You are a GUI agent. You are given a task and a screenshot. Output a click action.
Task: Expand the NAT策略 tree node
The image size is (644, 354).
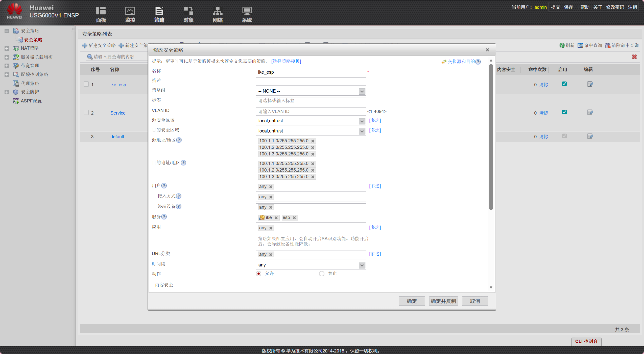click(x=7, y=48)
